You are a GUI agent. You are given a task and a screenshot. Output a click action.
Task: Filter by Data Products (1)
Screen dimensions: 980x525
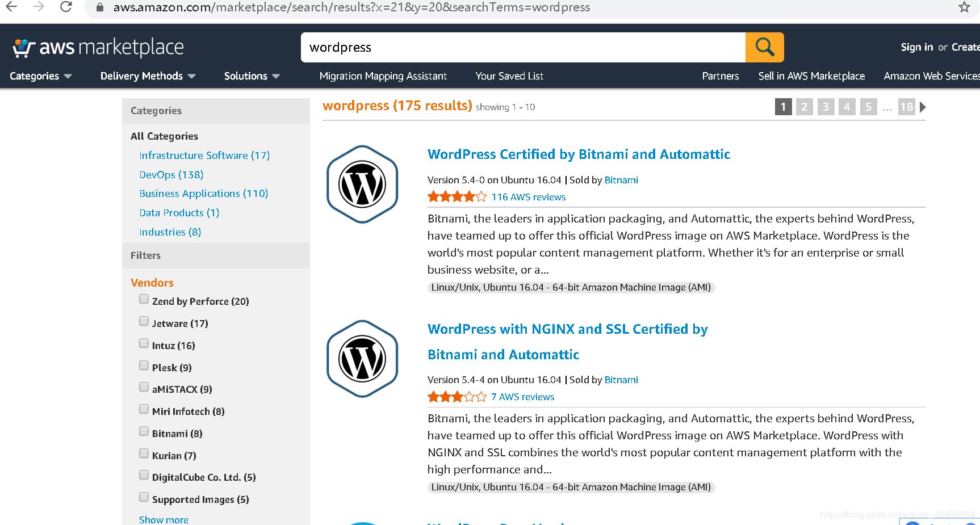179,213
